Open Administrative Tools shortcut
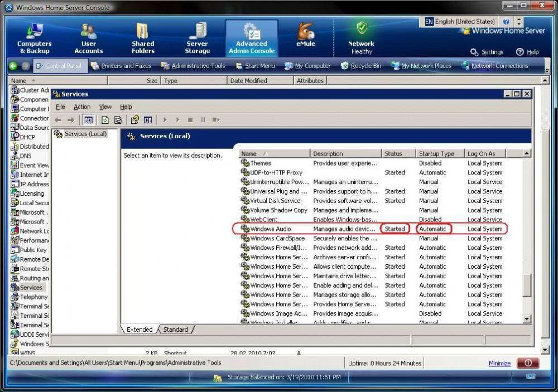The image size is (558, 392). [193, 66]
